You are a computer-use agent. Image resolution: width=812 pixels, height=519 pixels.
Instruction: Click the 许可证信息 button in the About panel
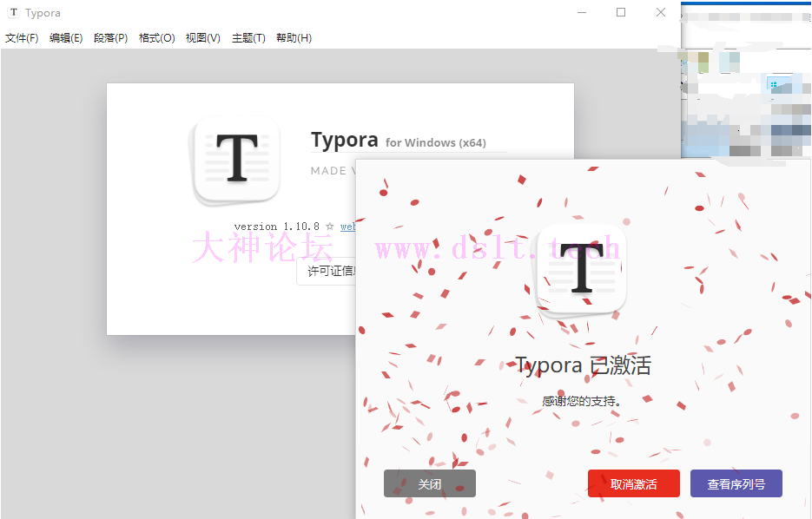tap(327, 271)
